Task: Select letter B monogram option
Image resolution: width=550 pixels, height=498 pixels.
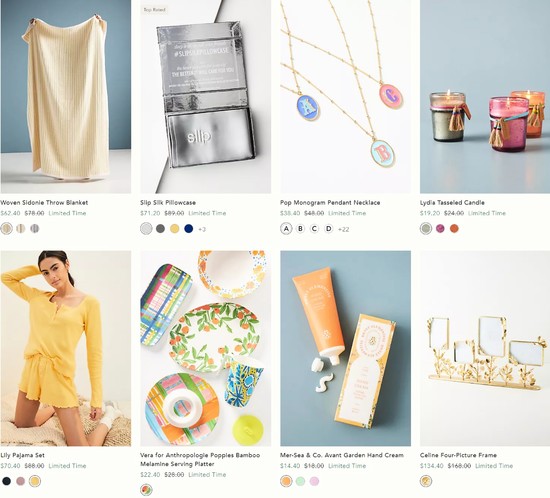Action: coord(300,229)
